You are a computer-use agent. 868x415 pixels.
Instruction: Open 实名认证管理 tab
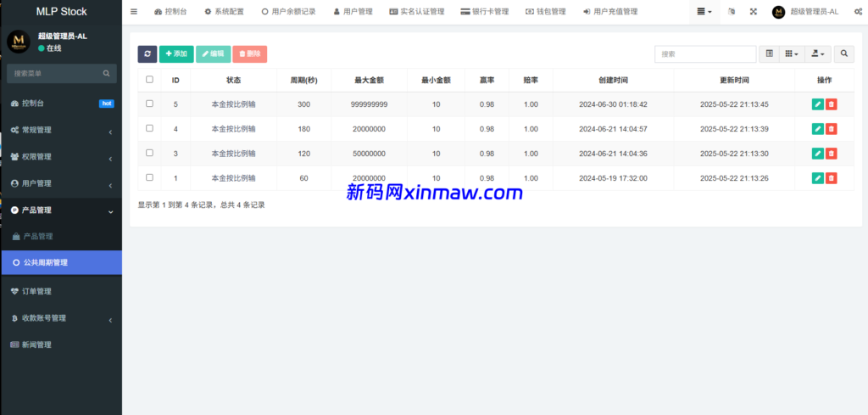pos(417,12)
